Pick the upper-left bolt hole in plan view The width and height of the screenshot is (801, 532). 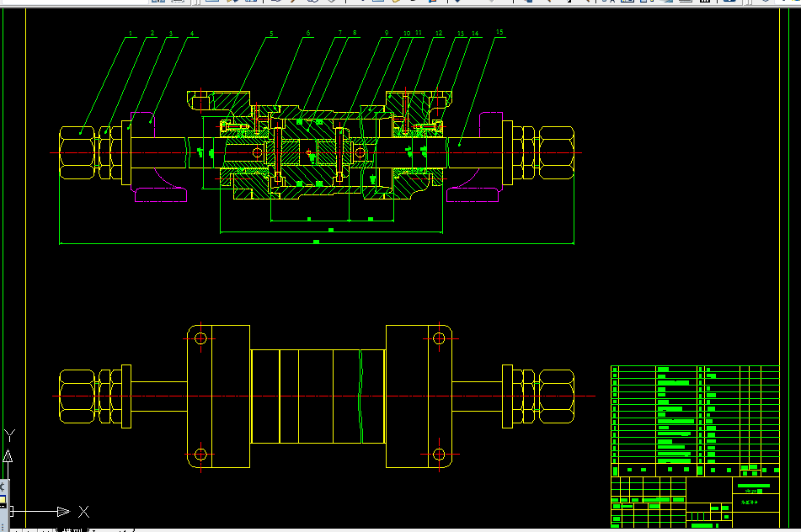(200, 338)
